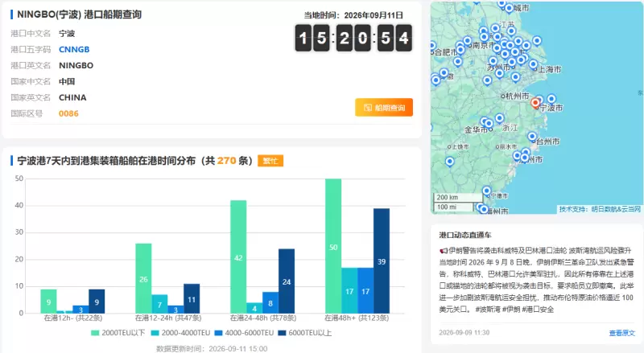Click axis label 在港48h+ (共123条)

click(x=357, y=318)
